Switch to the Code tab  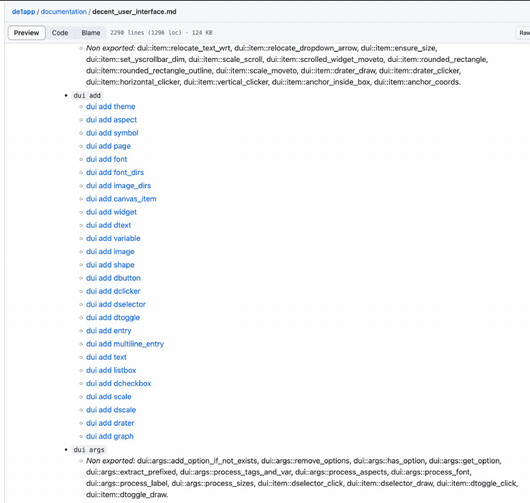coord(60,33)
